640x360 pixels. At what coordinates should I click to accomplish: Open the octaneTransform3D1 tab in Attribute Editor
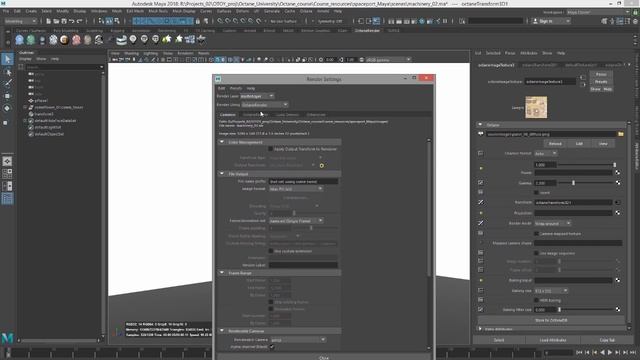[539, 65]
